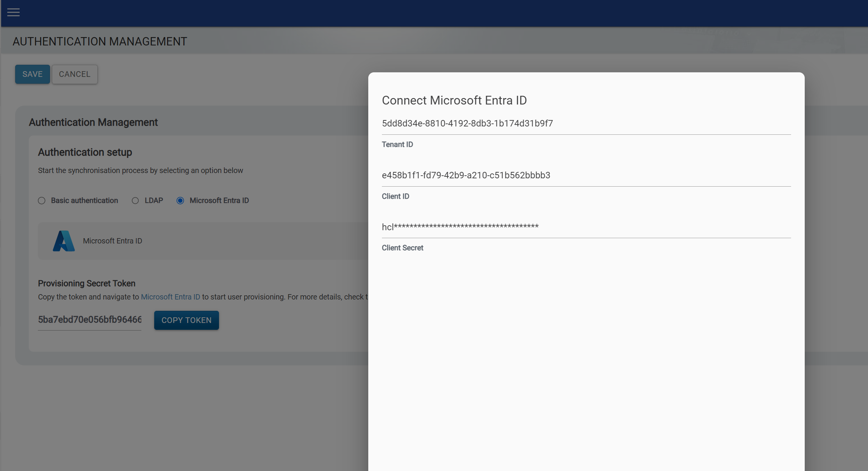Click the Connect Microsoft Entra ID title
Image resolution: width=868 pixels, height=471 pixels.
[454, 100]
